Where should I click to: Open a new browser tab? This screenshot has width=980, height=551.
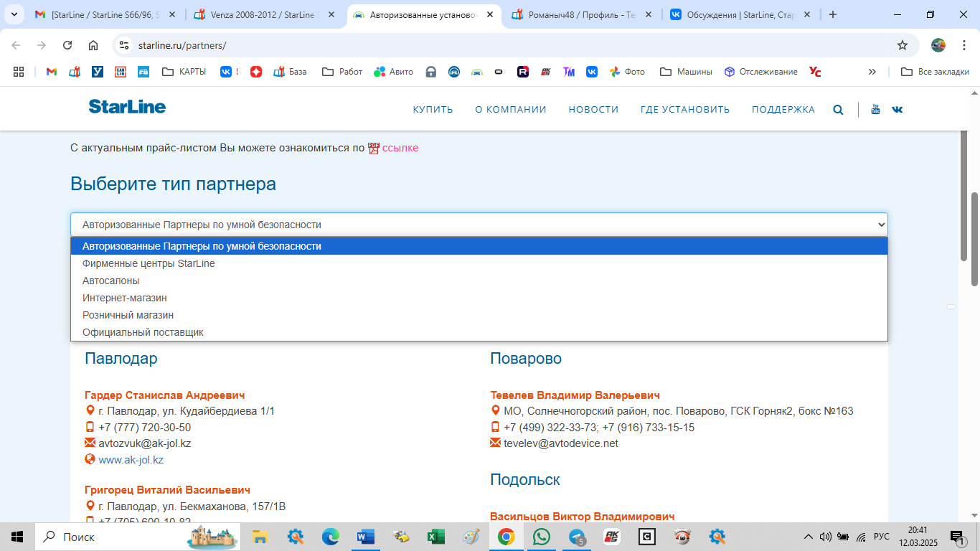click(832, 14)
